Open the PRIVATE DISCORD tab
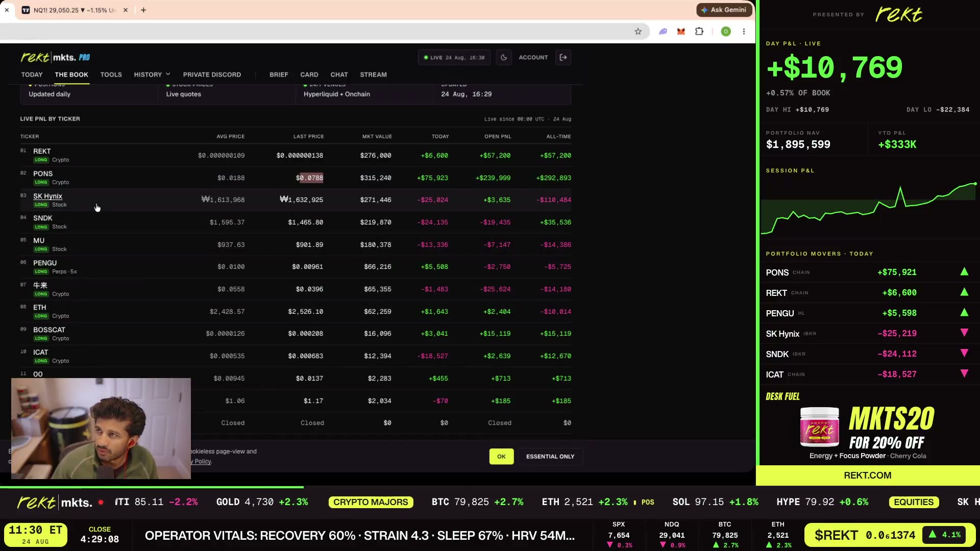The image size is (980, 551). point(212,74)
